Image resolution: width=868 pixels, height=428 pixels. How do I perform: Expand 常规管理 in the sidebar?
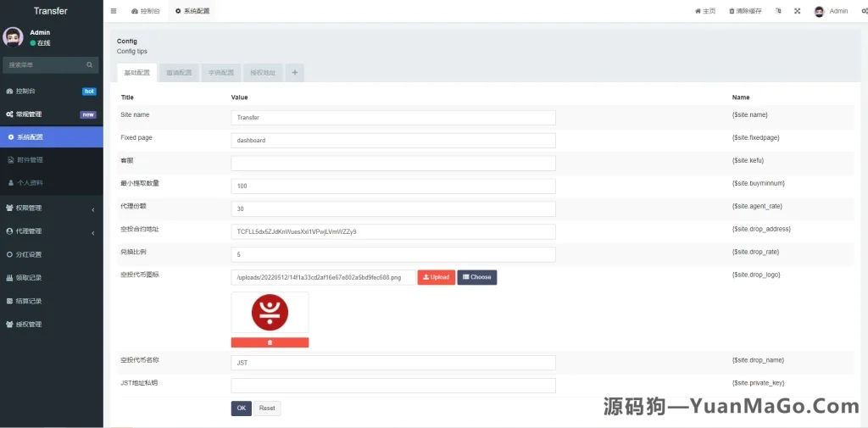point(52,114)
